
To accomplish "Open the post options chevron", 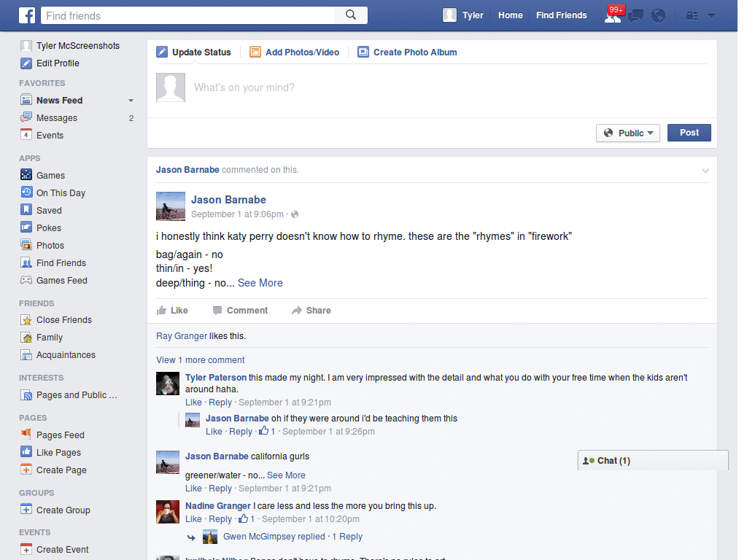I will [x=705, y=171].
